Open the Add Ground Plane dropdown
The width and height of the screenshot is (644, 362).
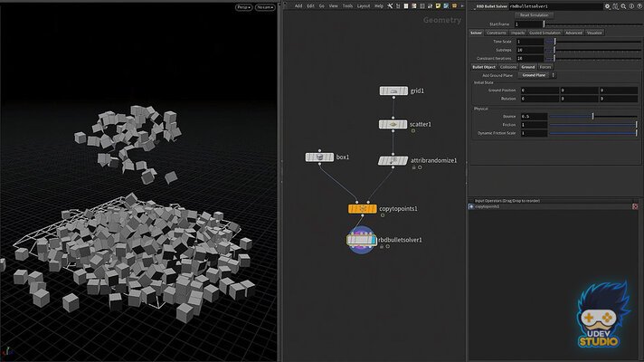point(536,75)
